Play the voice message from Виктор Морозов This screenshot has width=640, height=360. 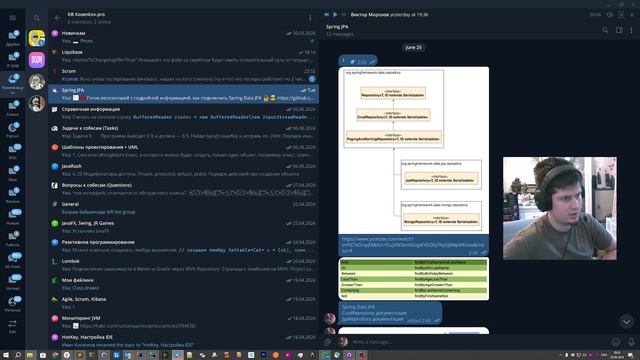pos(335,14)
